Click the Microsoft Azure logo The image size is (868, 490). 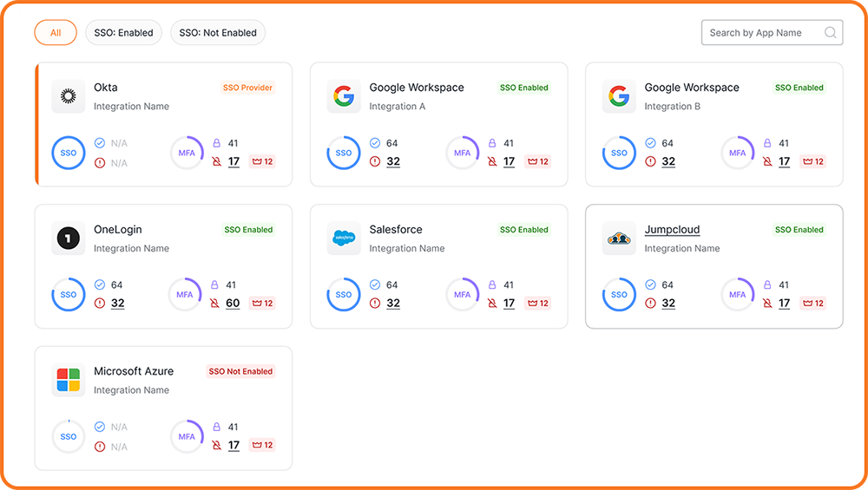(68, 380)
